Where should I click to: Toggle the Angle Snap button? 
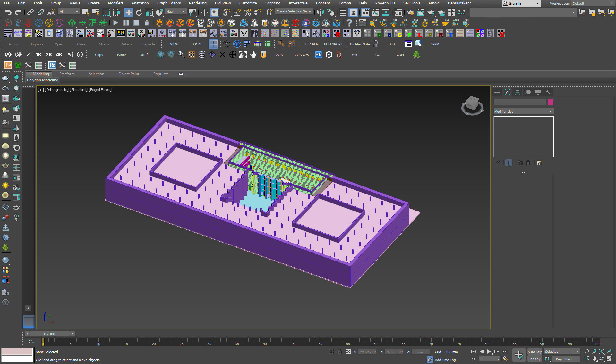click(x=237, y=12)
